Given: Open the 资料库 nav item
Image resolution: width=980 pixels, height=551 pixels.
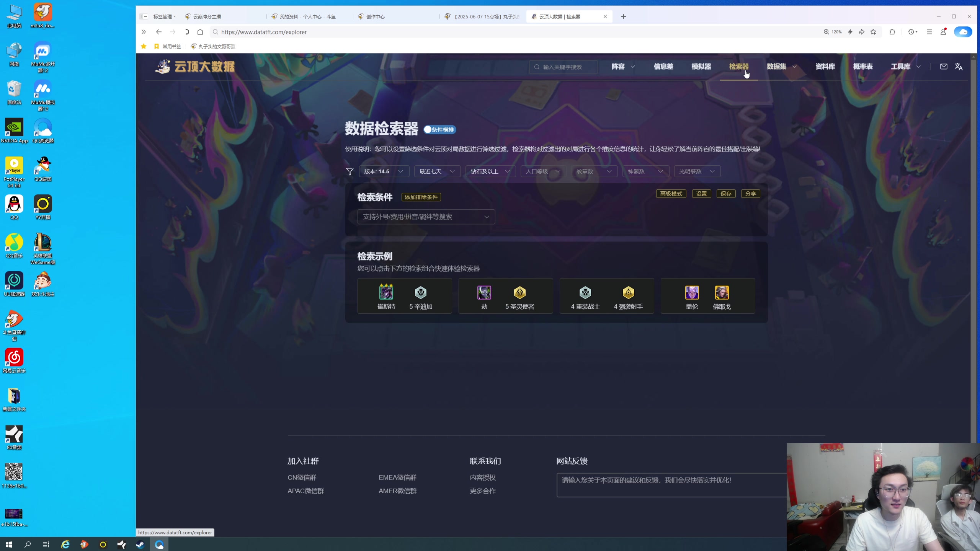Looking at the screenshot, I should tap(825, 67).
